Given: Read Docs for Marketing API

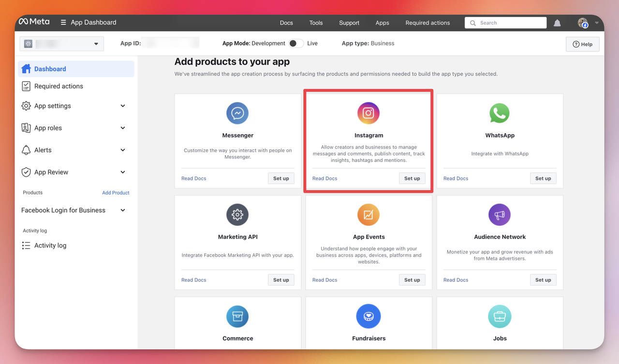Looking at the screenshot, I should click(193, 280).
